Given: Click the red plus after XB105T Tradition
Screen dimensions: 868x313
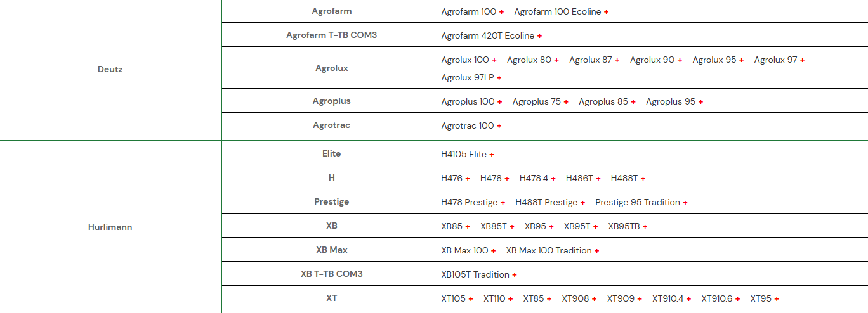Looking at the screenshot, I should (514, 275).
